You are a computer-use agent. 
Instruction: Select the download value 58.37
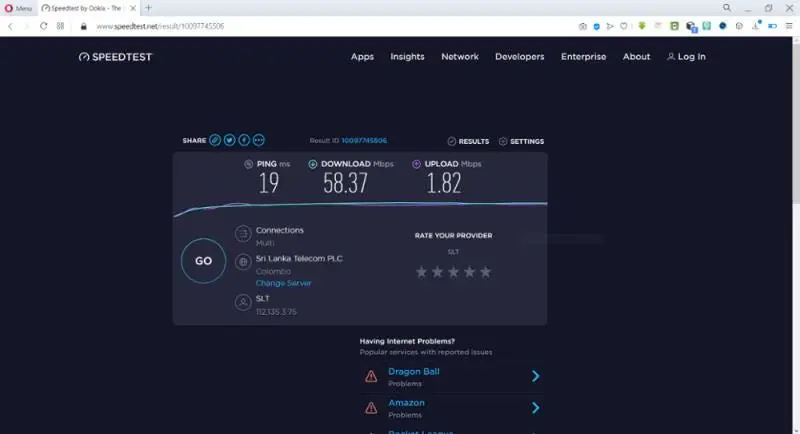pyautogui.click(x=345, y=183)
